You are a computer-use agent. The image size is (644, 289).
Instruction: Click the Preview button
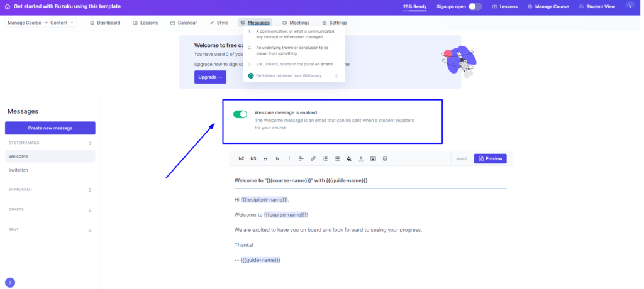(490, 158)
